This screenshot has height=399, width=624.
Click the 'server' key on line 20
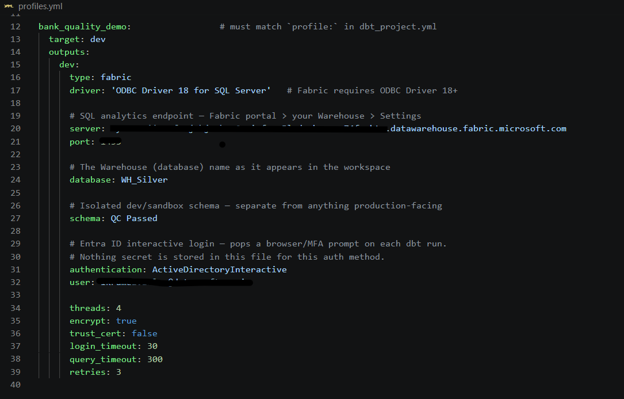pos(85,128)
